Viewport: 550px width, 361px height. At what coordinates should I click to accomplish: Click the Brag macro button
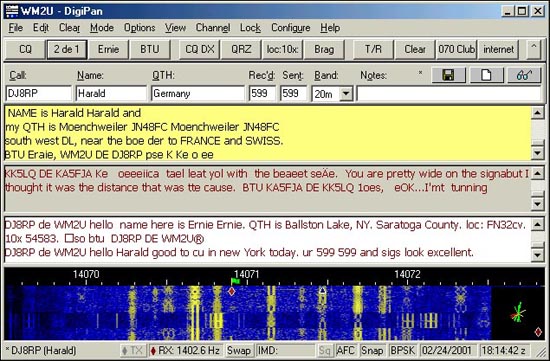click(324, 49)
